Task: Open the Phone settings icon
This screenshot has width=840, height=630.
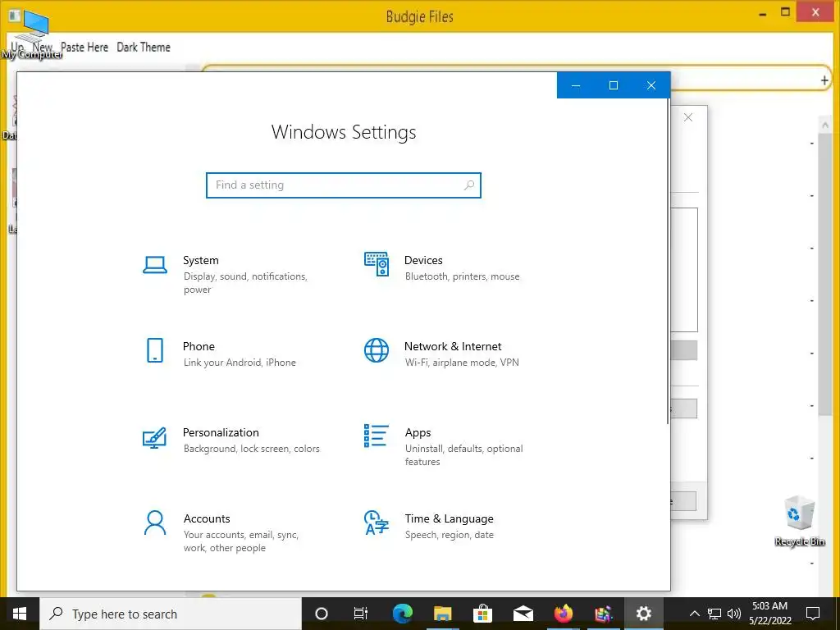Action: pyautogui.click(x=155, y=350)
